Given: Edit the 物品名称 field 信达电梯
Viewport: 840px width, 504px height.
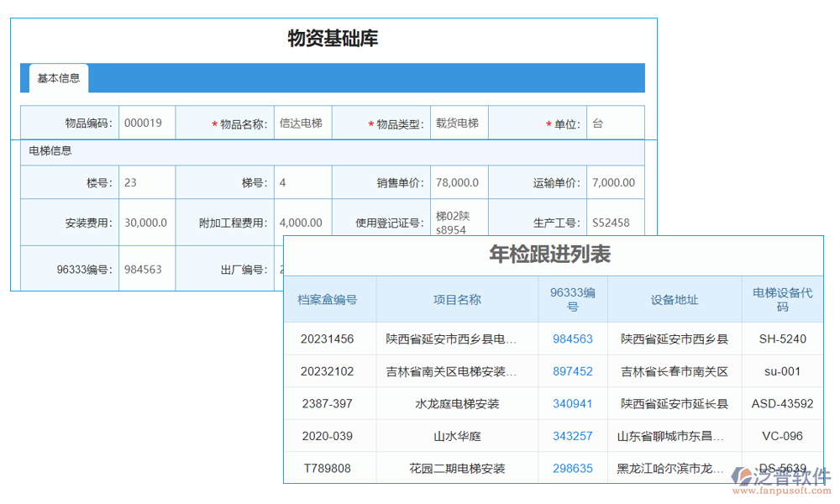Looking at the screenshot, I should pyautogui.click(x=302, y=122).
